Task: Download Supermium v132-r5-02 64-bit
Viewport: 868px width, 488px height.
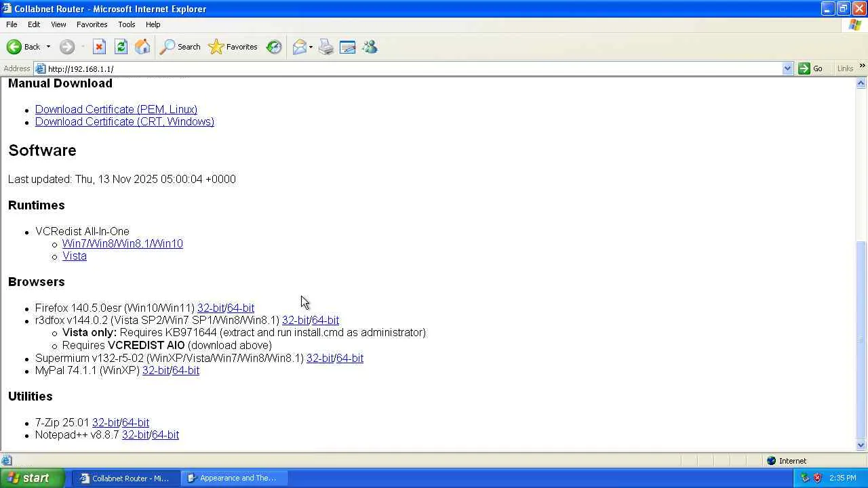Action: coord(350,358)
